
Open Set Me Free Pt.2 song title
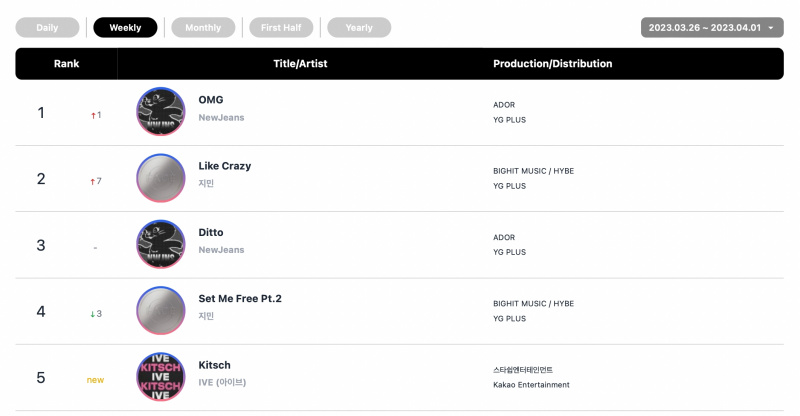[x=240, y=299]
